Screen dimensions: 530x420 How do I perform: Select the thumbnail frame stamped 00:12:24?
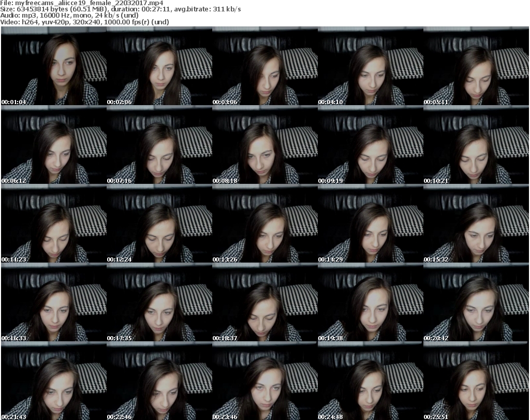[x=159, y=224]
